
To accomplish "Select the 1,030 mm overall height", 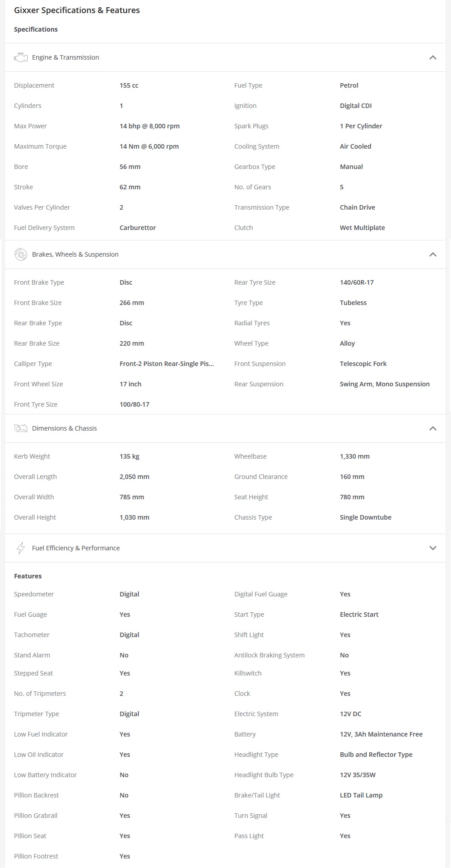I will coord(135,517).
